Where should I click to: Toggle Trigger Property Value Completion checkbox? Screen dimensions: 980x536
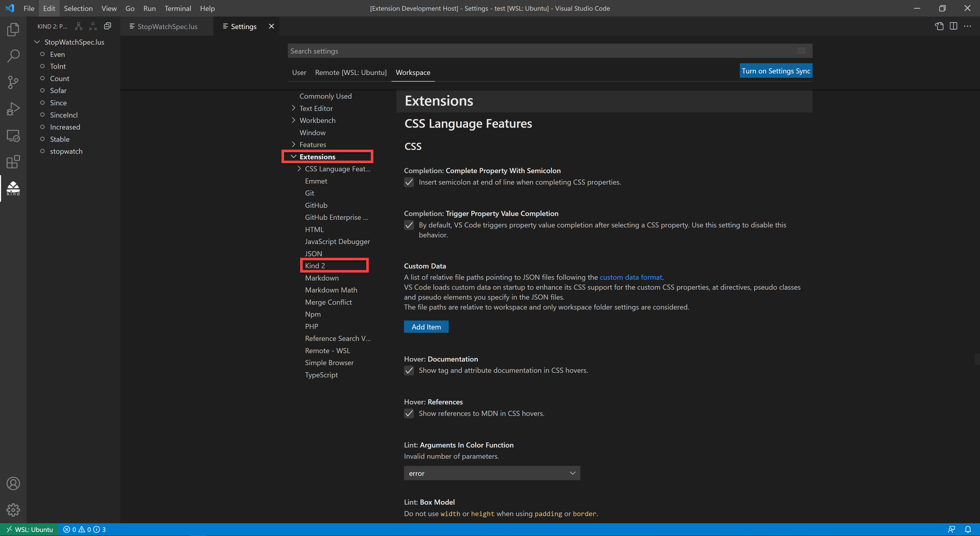coord(409,225)
